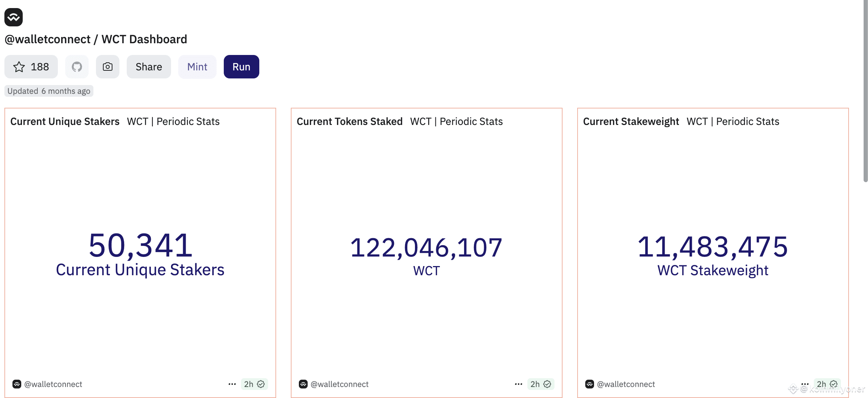Open @walletconnect link on Tokens Staked card
868x398 pixels.
click(x=340, y=384)
